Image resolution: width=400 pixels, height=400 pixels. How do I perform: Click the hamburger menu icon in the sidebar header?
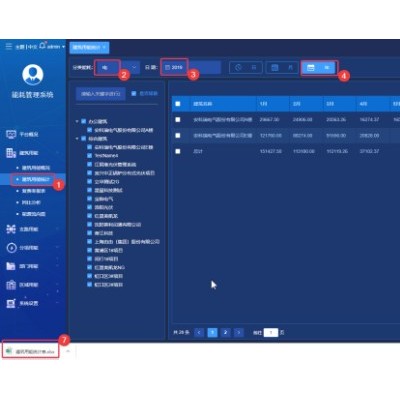coord(9,46)
